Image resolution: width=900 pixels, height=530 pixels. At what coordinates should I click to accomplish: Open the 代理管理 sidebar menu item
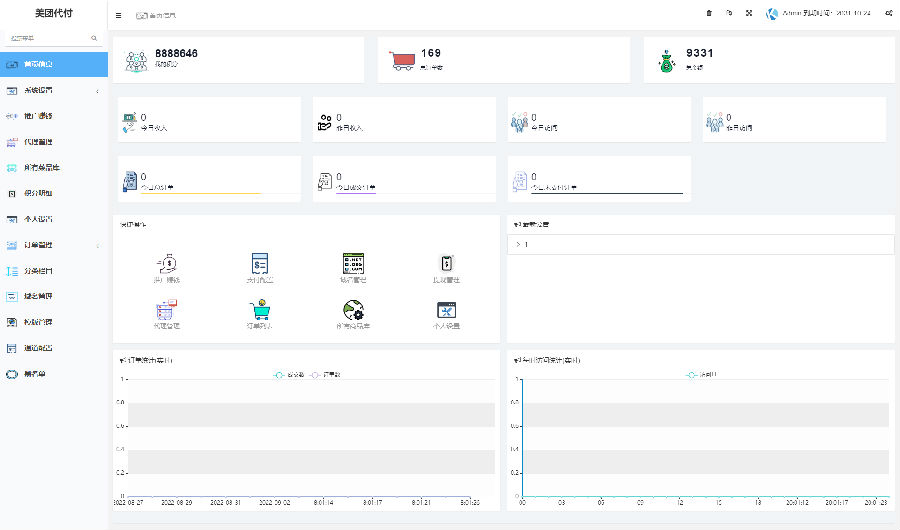(x=53, y=142)
